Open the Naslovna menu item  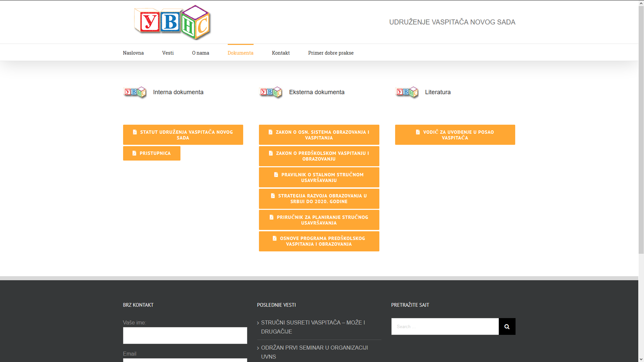point(133,53)
